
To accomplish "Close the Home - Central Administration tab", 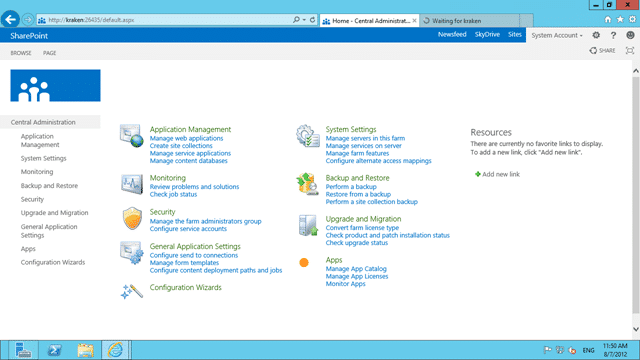I will (x=414, y=20).
